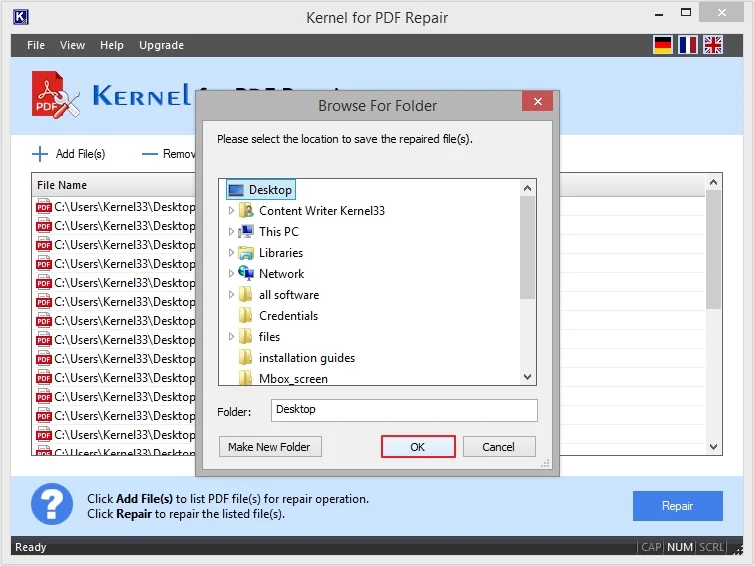The width and height of the screenshot is (754, 566).
Task: Expand the files folder node
Action: (x=231, y=336)
